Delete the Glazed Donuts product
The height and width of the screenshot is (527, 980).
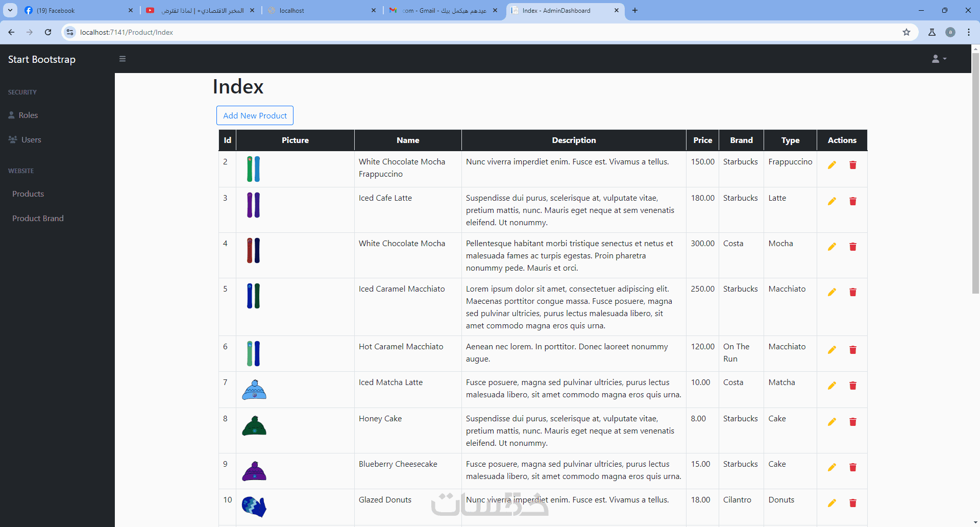coord(853,503)
